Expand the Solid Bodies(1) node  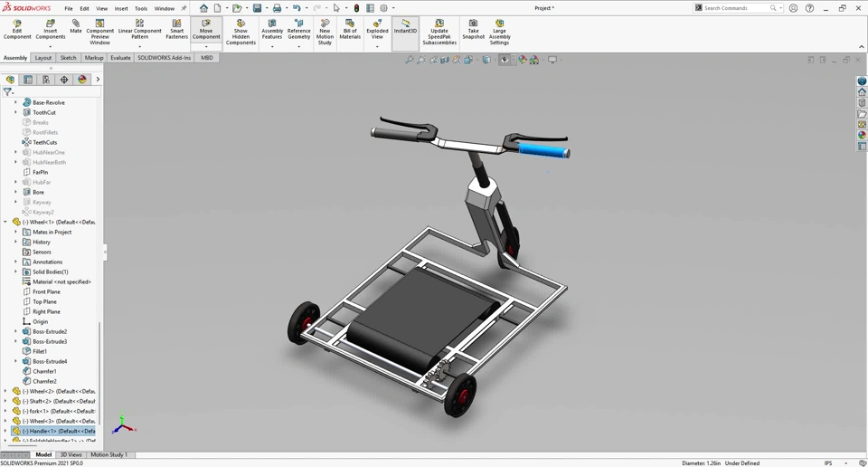click(x=15, y=272)
